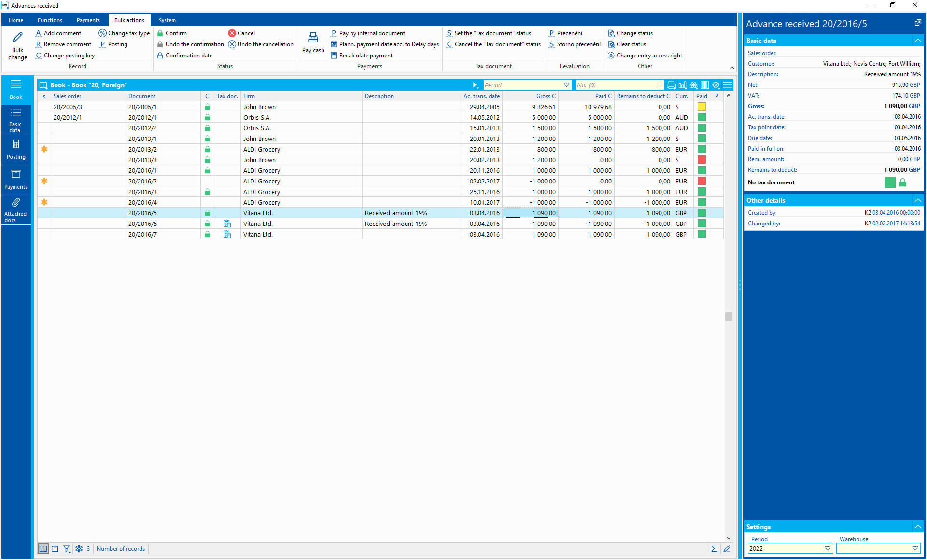The image size is (927, 560).
Task: Open the Period dropdown in Settings
Action: (828, 548)
